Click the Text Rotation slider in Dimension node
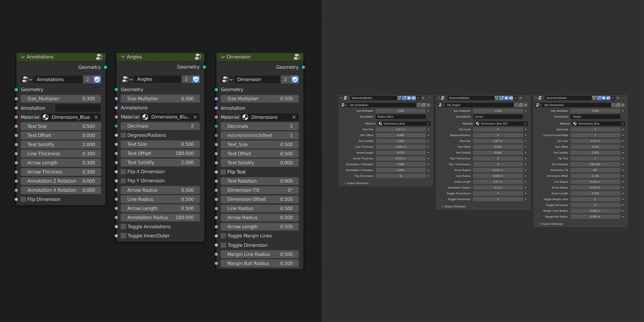Screen dimensions: 644x322 (259, 181)
